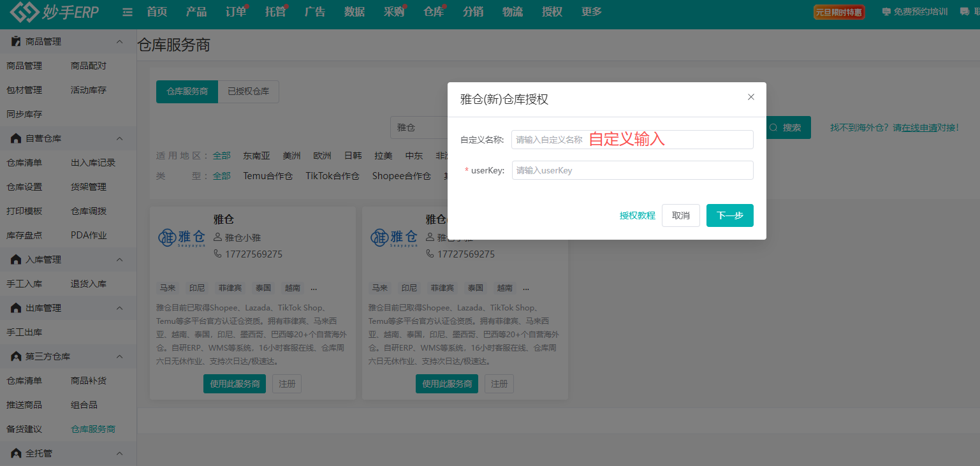Viewport: 980px width, 466px height.
Task: Toggle the hamburger sidebar menu icon
Action: 128,12
